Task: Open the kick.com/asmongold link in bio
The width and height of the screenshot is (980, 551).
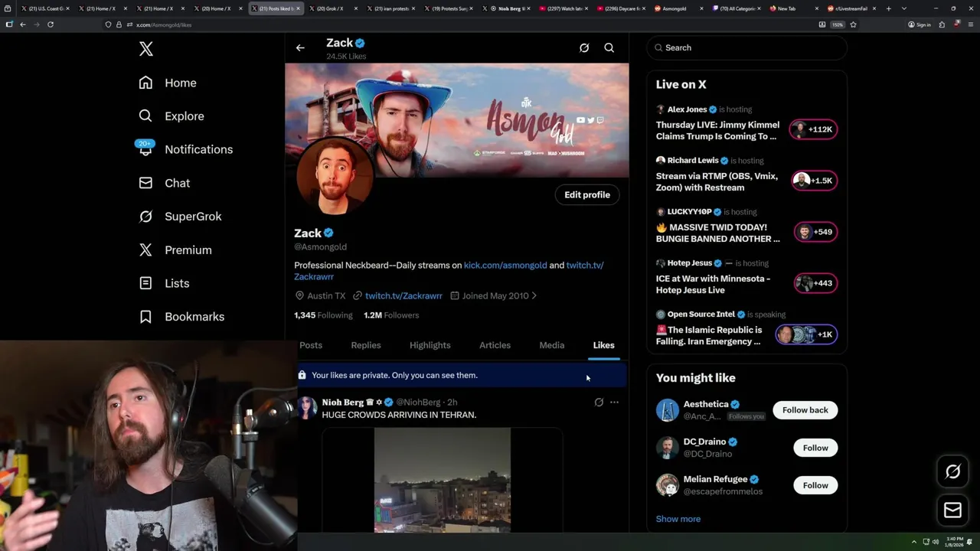Action: click(505, 265)
